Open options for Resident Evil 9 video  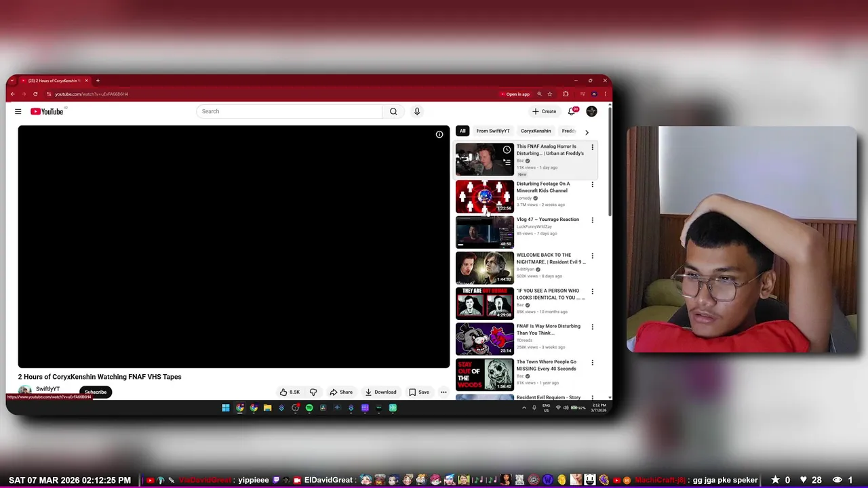click(x=592, y=256)
